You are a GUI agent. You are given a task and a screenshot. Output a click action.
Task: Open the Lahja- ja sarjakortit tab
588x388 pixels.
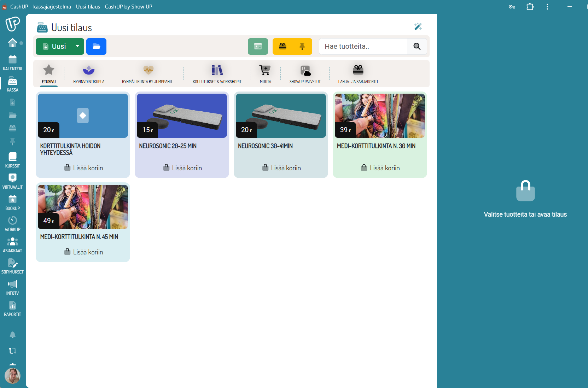click(x=358, y=74)
